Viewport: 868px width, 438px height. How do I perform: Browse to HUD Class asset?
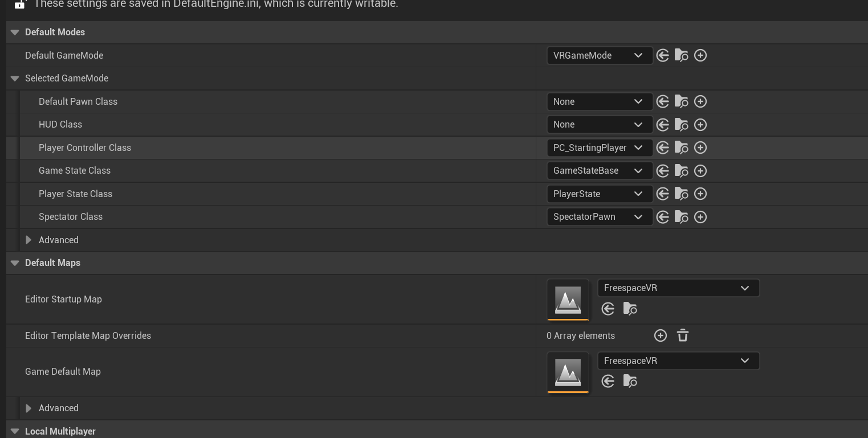(681, 125)
